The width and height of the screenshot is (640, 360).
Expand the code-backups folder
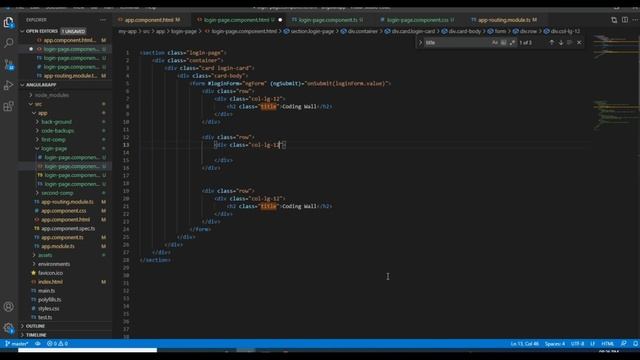click(x=58, y=131)
